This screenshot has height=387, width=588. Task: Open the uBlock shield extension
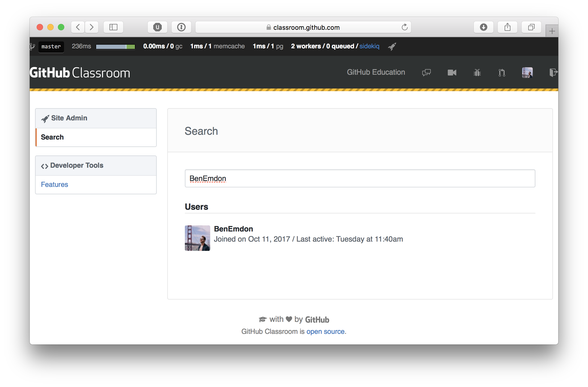[x=157, y=27]
